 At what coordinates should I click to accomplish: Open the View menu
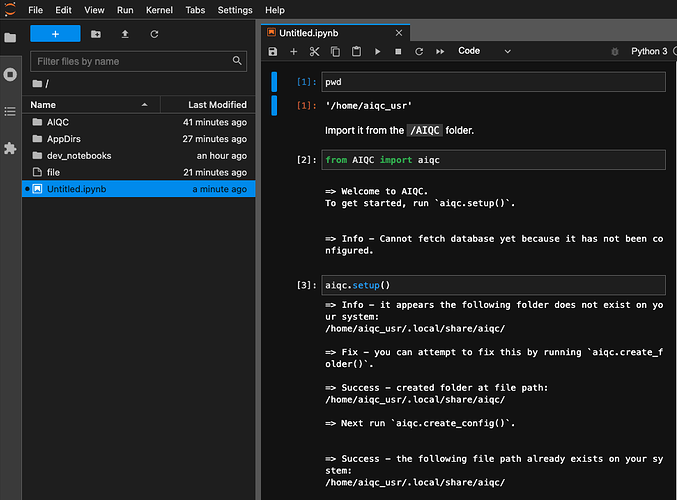click(x=94, y=10)
